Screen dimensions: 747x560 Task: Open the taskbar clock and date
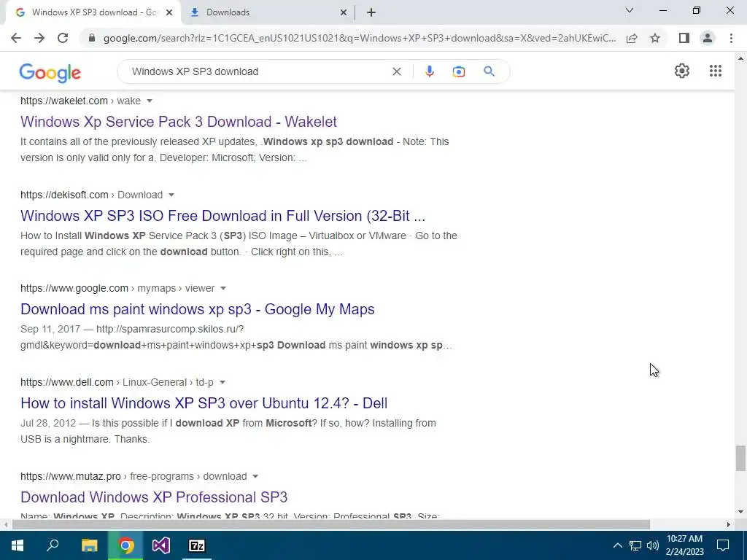coord(684,545)
